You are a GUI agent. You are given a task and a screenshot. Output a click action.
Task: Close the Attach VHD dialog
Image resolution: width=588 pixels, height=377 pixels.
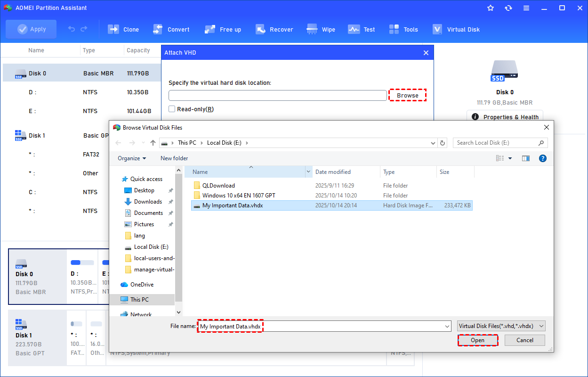426,53
